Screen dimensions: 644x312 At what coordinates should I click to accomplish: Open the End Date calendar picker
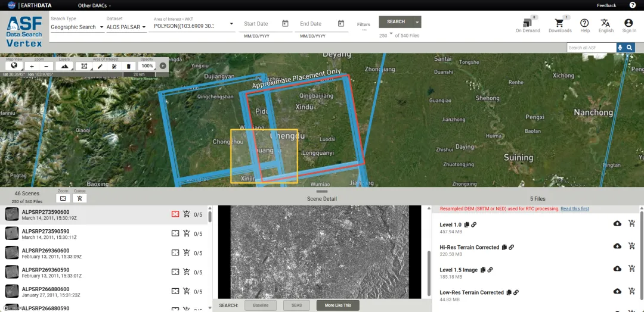coord(341,23)
